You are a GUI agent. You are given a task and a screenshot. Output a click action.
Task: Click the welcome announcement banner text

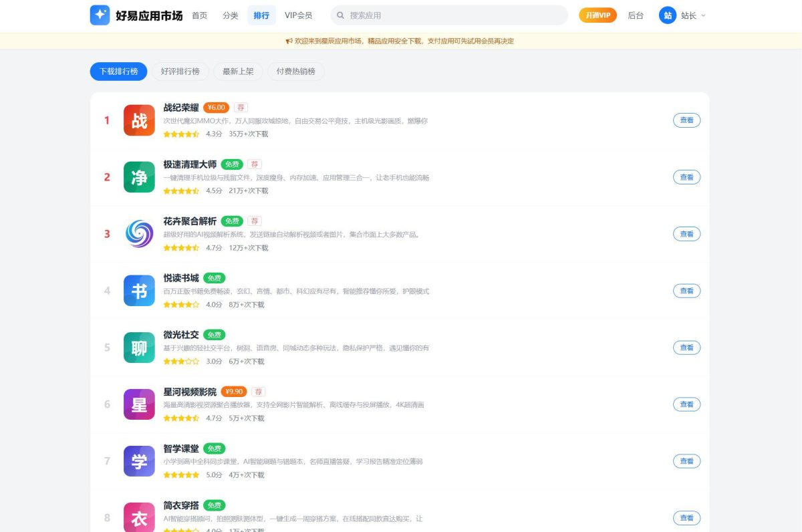coord(404,41)
